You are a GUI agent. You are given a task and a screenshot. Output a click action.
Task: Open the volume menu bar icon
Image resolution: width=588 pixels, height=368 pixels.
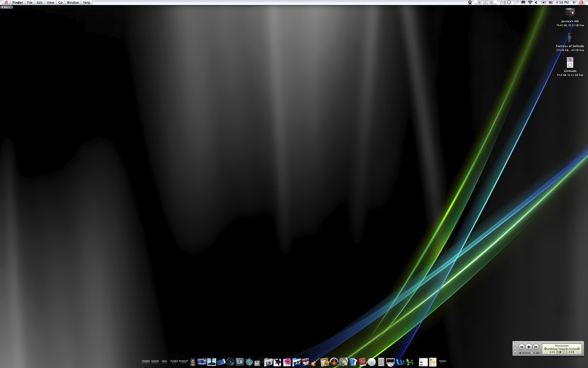[536, 3]
